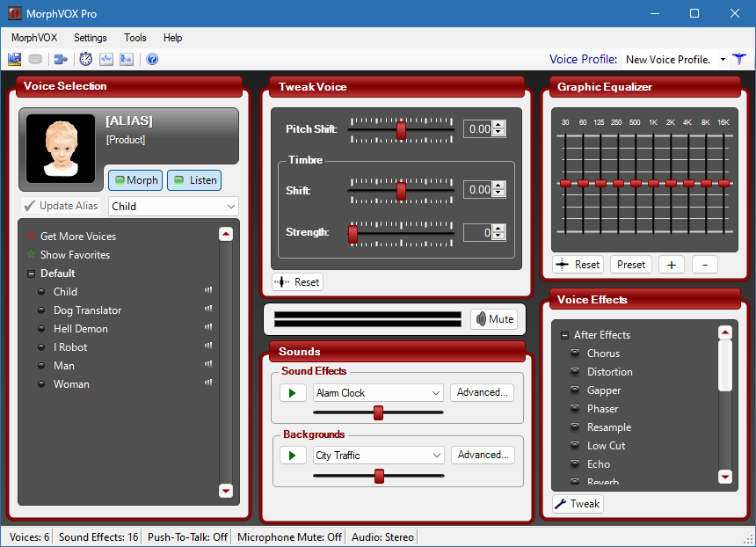Reset the Tweak Voice settings
The image size is (756, 547).
click(297, 282)
